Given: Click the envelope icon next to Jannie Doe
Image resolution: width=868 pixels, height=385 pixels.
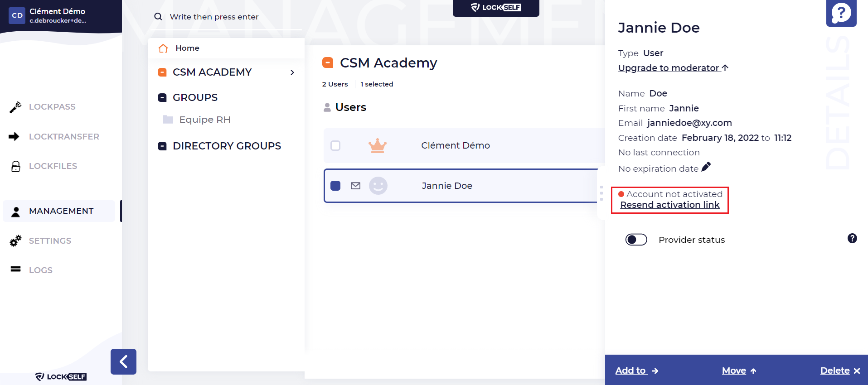Looking at the screenshot, I should tap(356, 186).
